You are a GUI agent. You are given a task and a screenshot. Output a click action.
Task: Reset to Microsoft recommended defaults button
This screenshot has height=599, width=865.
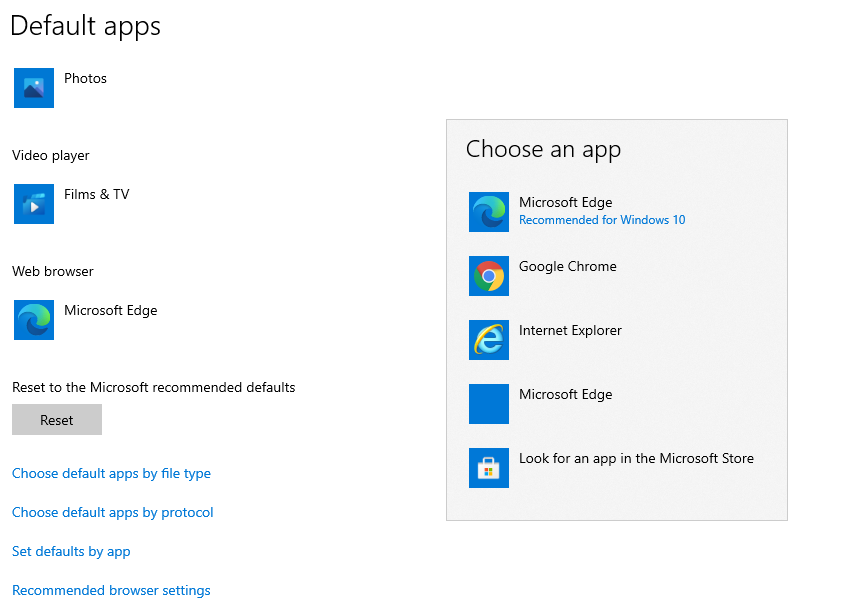(57, 420)
